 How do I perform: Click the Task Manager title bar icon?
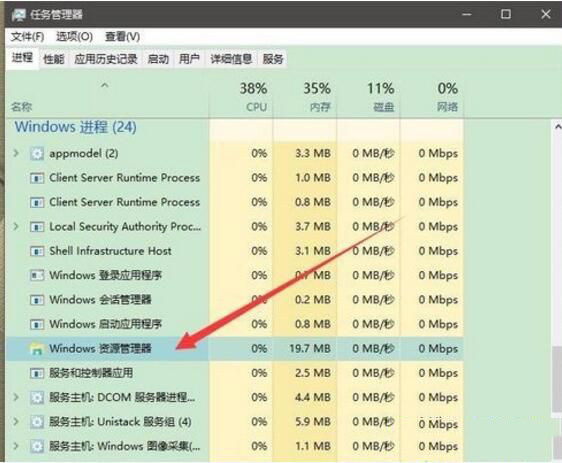click(18, 15)
